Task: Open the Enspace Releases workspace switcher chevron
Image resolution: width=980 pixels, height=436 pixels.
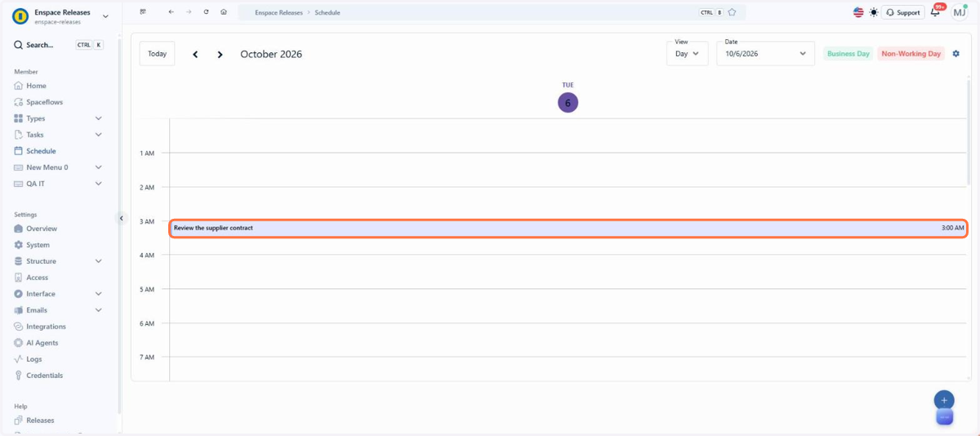Action: click(x=105, y=16)
